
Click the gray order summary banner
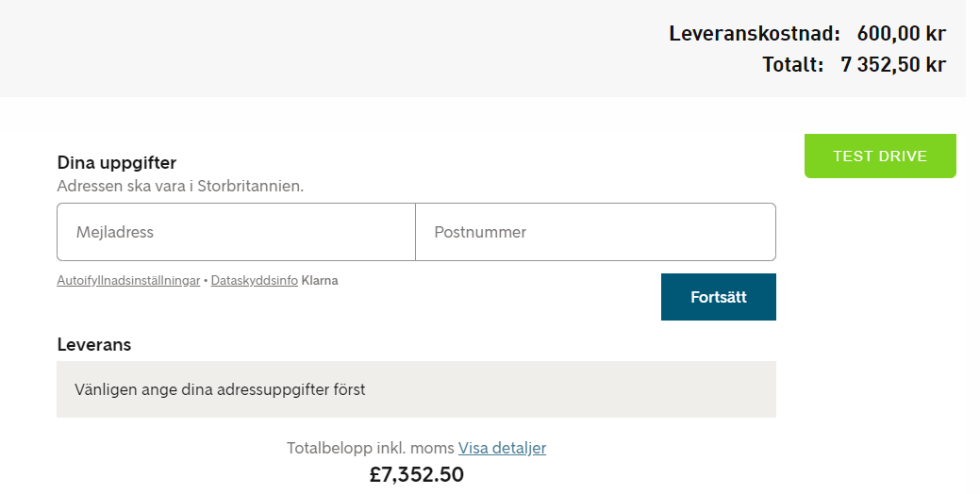point(330,47)
